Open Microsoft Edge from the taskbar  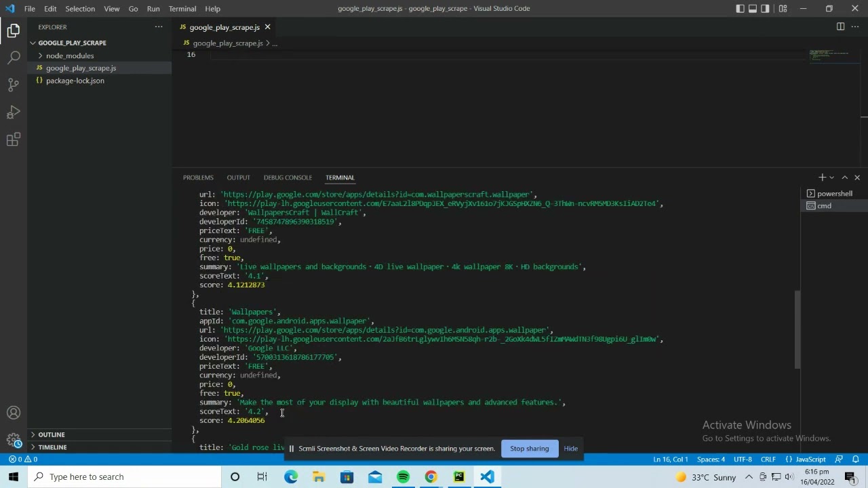pyautogui.click(x=291, y=476)
